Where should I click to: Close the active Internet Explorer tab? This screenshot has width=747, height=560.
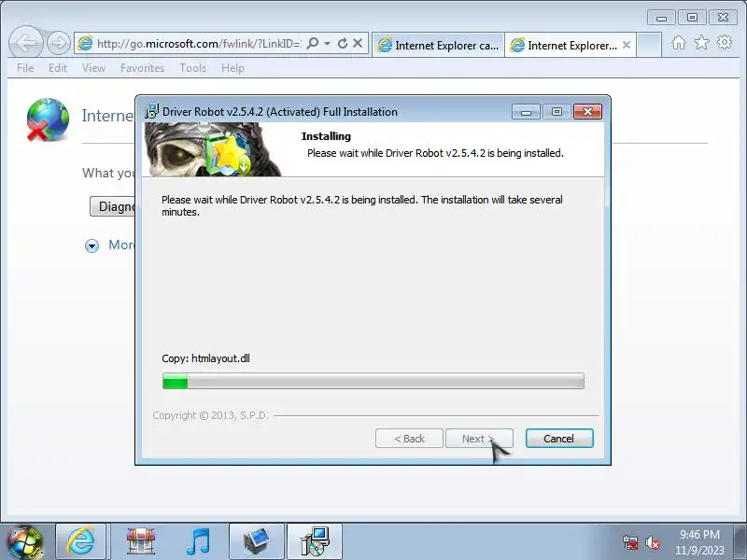pyautogui.click(x=627, y=45)
